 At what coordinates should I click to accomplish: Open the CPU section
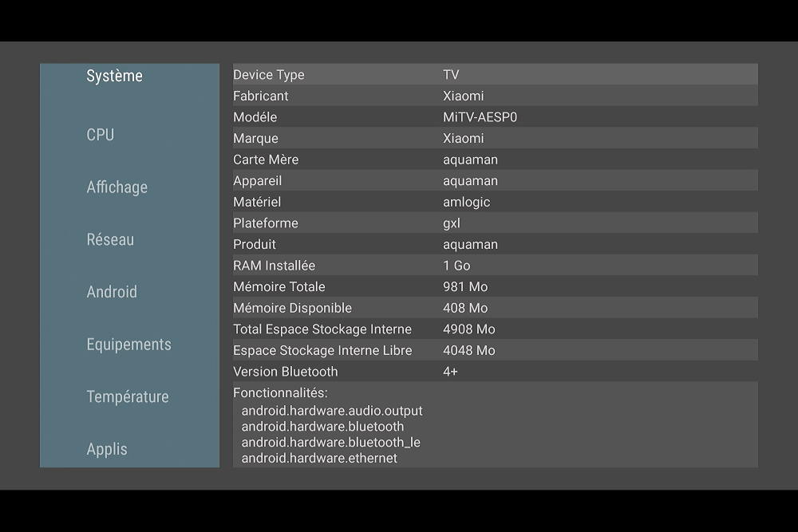101,135
